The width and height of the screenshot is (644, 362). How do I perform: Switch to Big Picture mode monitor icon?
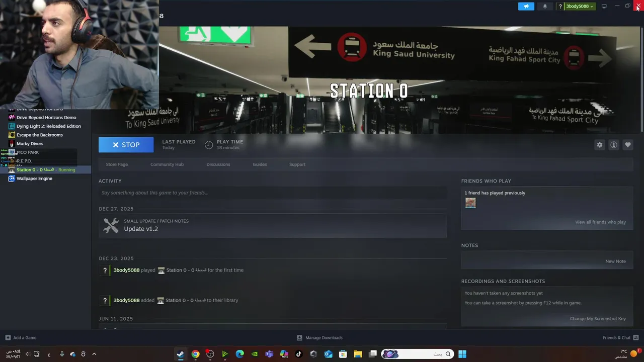[604, 7]
